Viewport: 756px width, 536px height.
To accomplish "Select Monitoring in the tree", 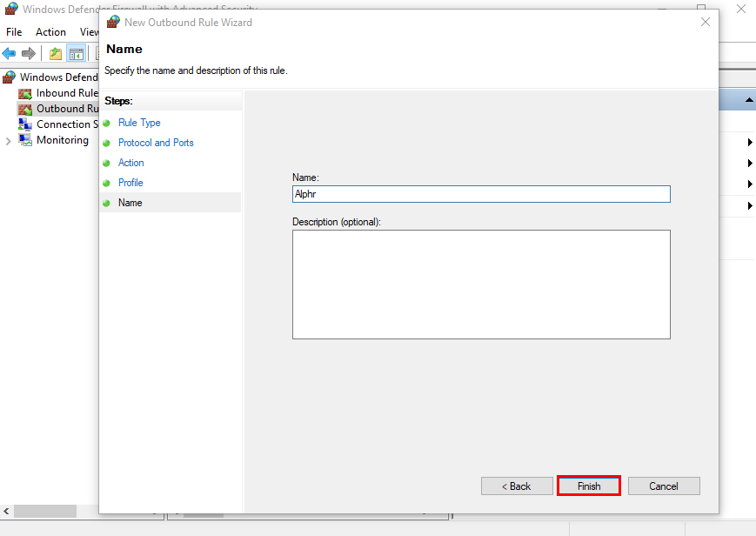I will coord(63,140).
